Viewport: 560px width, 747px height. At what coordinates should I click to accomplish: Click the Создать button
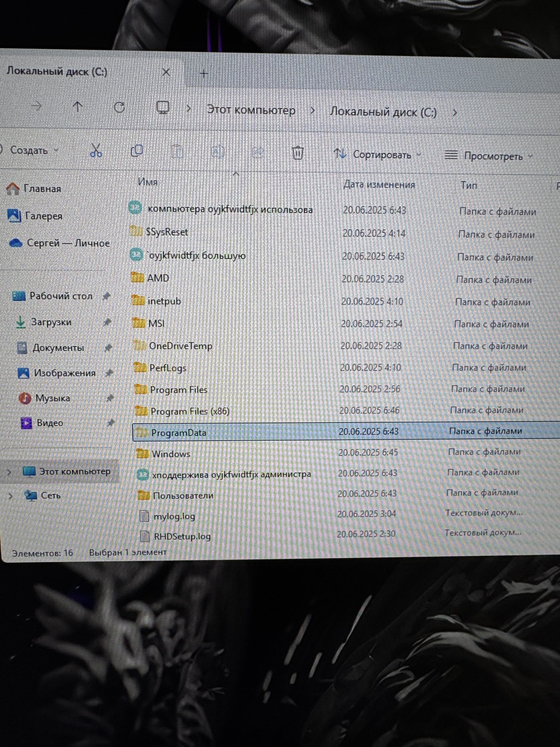click(x=29, y=150)
